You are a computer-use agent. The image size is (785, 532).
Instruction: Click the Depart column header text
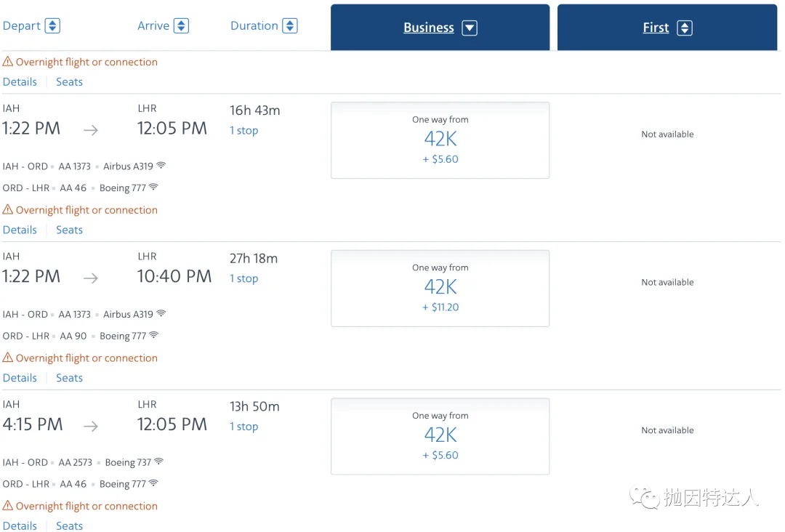tap(22, 26)
